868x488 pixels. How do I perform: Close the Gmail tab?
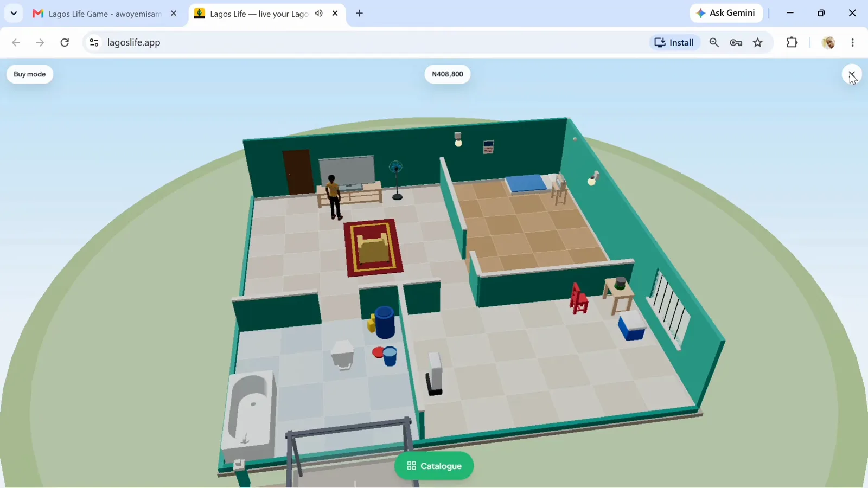[174, 14]
